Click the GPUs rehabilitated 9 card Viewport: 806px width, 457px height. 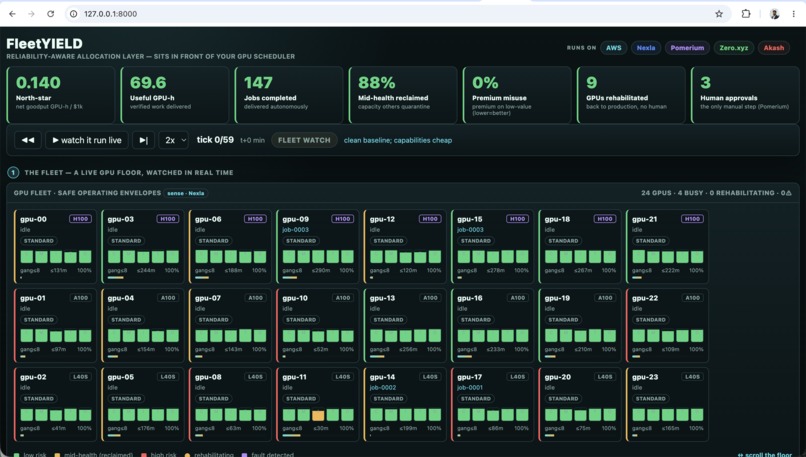tap(631, 95)
